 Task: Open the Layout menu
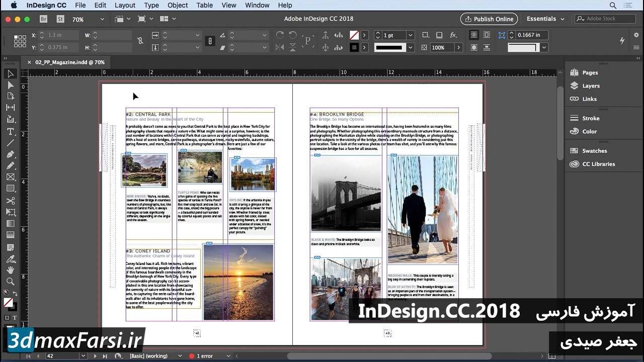[125, 5]
